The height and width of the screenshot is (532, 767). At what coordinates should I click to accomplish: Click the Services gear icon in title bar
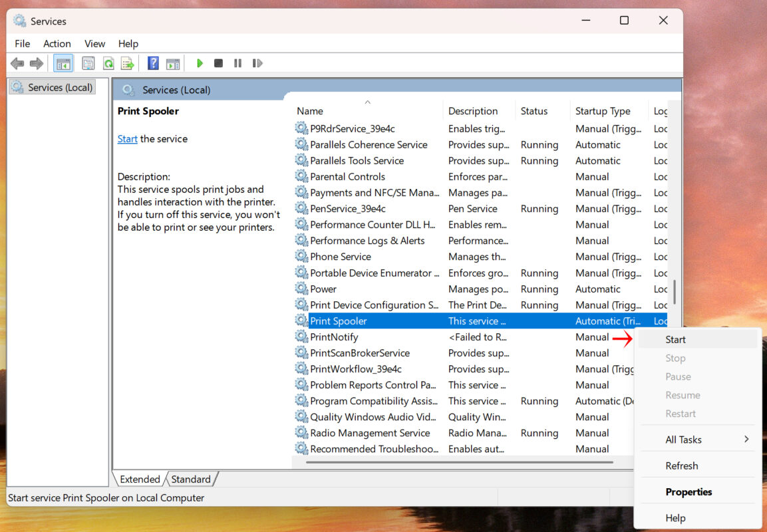tap(19, 21)
